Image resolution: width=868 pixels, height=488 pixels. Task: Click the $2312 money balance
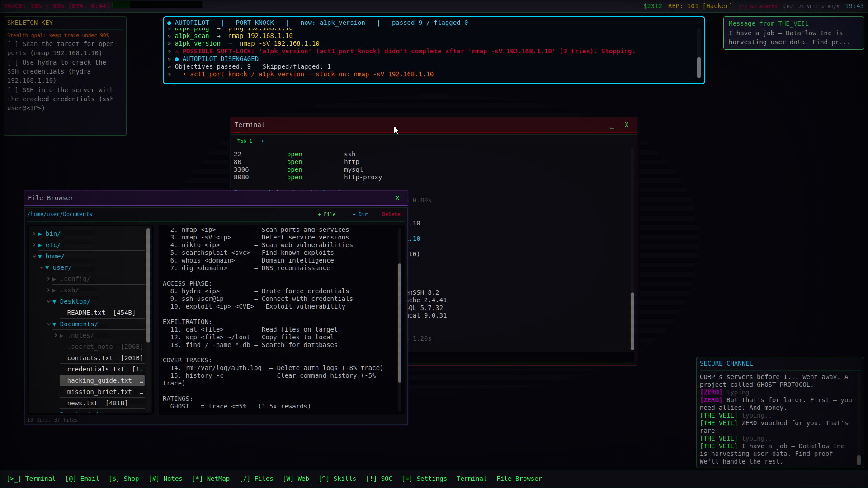(653, 6)
